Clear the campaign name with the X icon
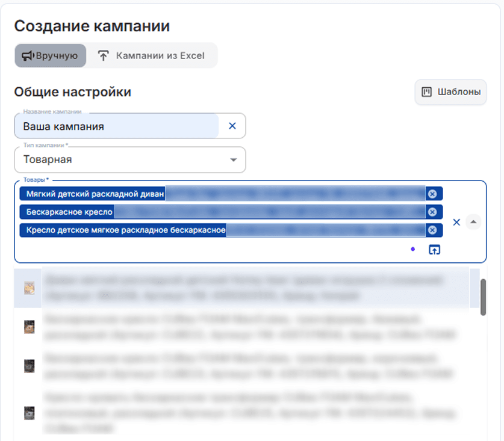 pyautogui.click(x=232, y=126)
